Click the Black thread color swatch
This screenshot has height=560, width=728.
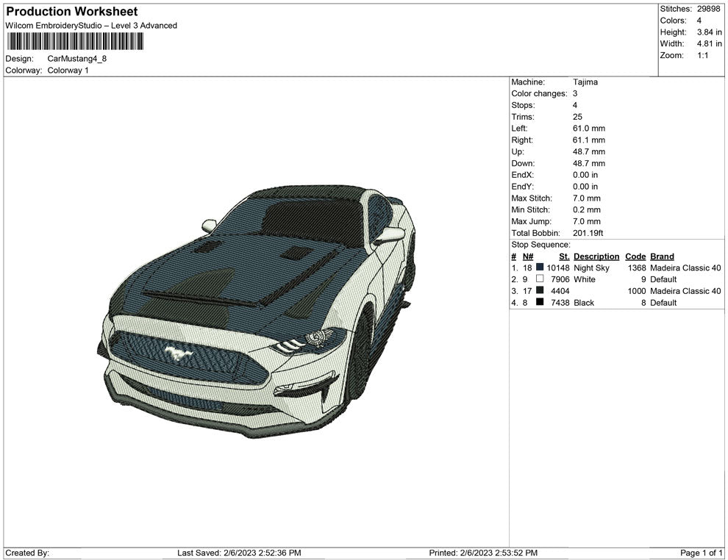540,303
